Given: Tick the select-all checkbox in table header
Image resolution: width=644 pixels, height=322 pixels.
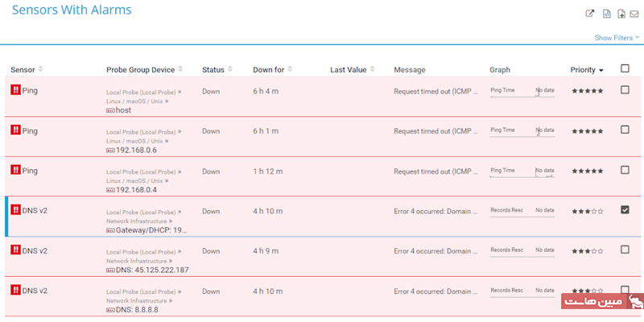Looking at the screenshot, I should coord(625,69).
